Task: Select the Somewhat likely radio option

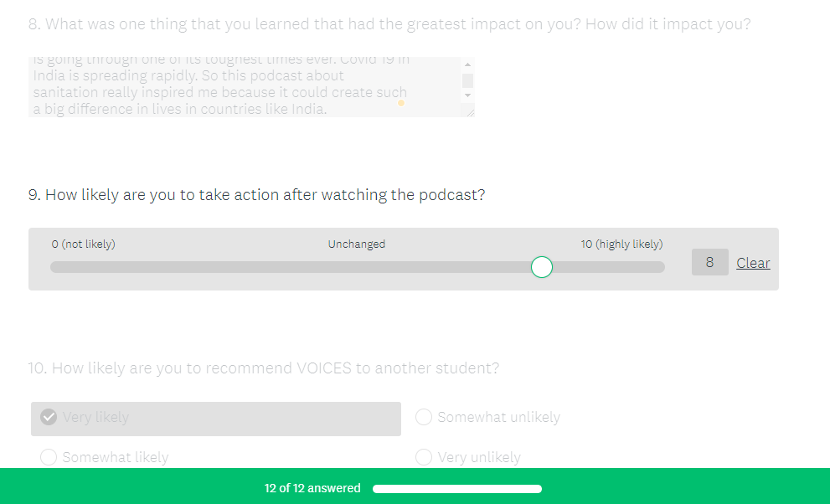Action: click(x=49, y=457)
